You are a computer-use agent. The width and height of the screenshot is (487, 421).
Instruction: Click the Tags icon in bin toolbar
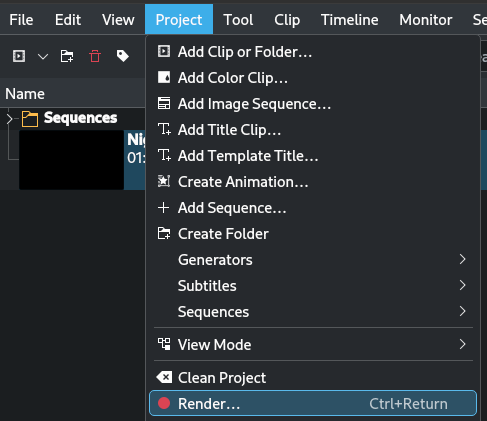pos(123,56)
